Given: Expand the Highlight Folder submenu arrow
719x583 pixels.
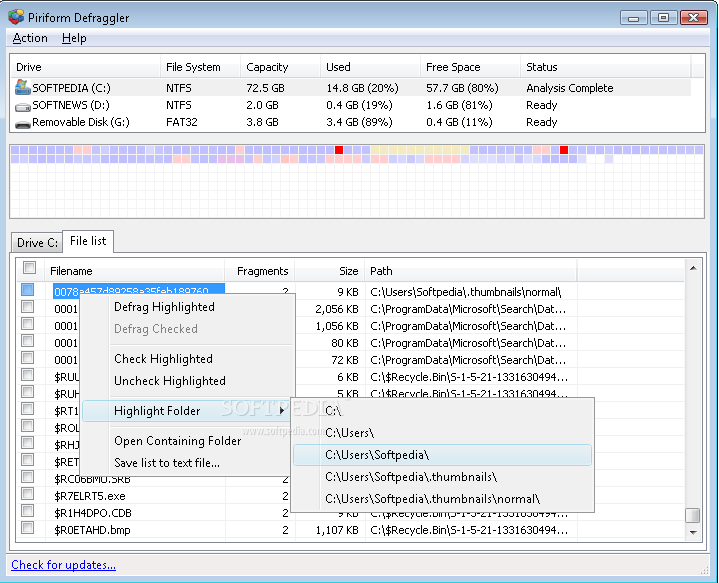Looking at the screenshot, I should (282, 411).
